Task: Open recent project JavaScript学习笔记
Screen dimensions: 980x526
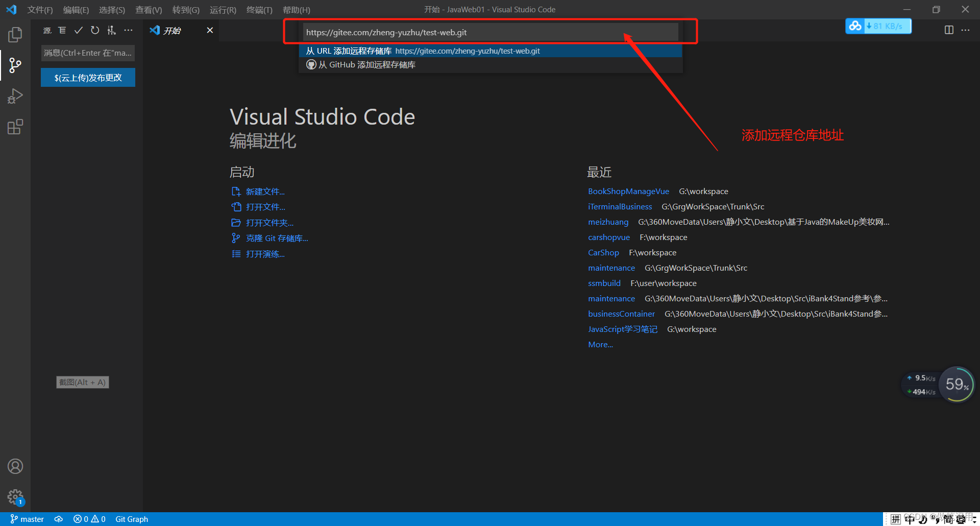Action: click(623, 329)
